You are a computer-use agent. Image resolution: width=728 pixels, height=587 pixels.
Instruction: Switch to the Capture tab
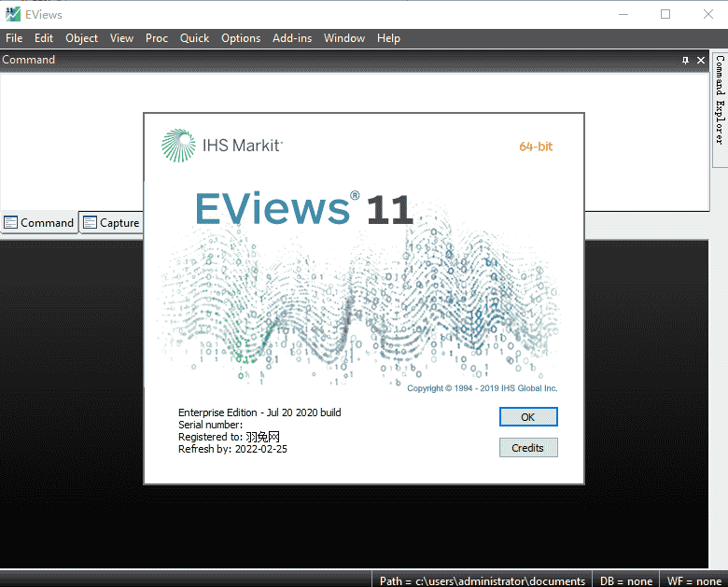(111, 222)
